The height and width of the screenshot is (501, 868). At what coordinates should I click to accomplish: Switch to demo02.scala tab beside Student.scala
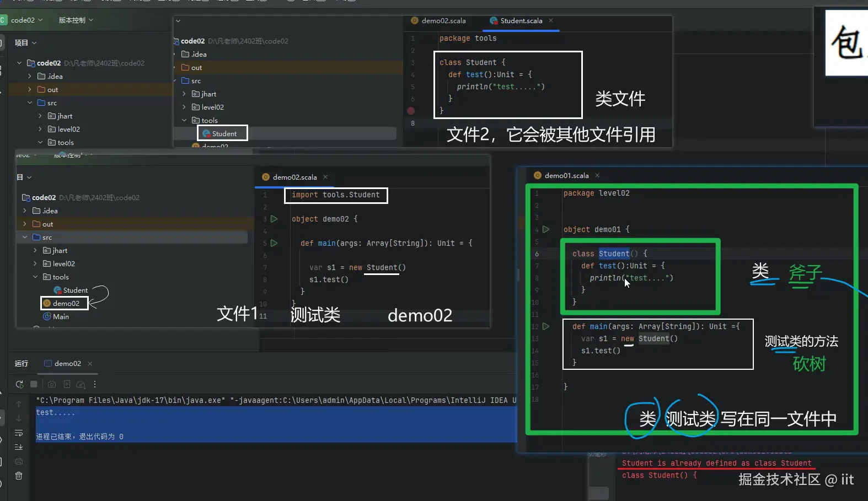(x=438, y=20)
